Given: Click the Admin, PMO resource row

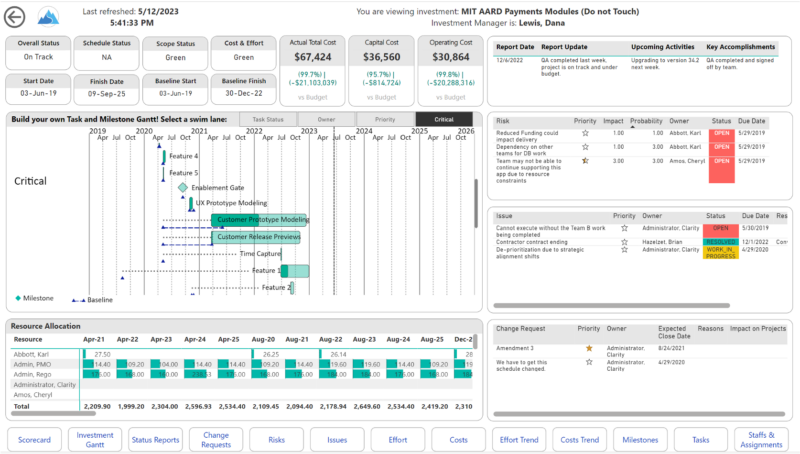Looking at the screenshot, I should point(242,364).
